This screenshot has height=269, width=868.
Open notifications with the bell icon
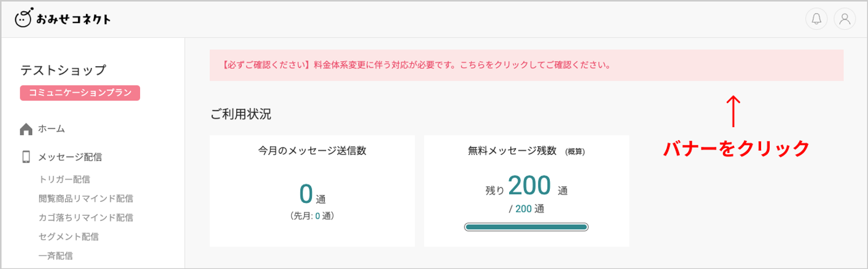(816, 19)
